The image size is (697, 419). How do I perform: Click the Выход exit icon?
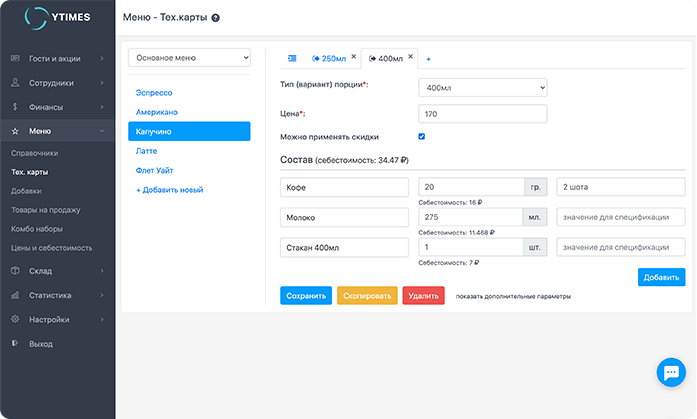point(15,344)
